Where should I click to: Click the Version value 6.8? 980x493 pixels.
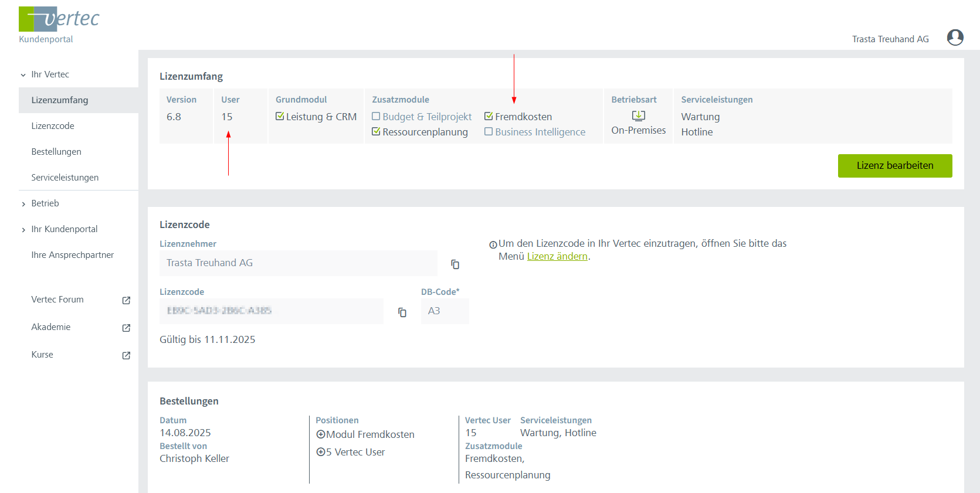coord(174,117)
